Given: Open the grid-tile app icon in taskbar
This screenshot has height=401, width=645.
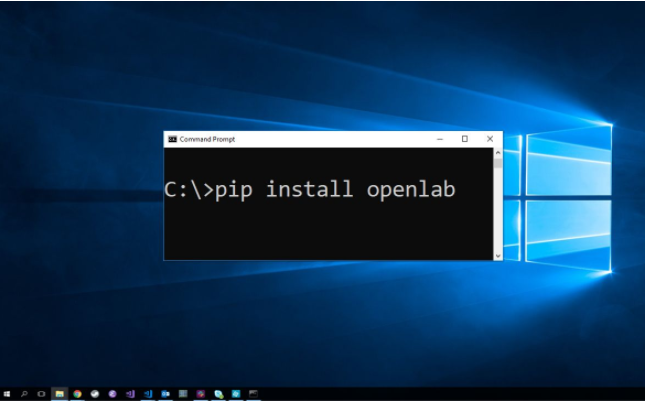Looking at the screenshot, I should (x=183, y=394).
